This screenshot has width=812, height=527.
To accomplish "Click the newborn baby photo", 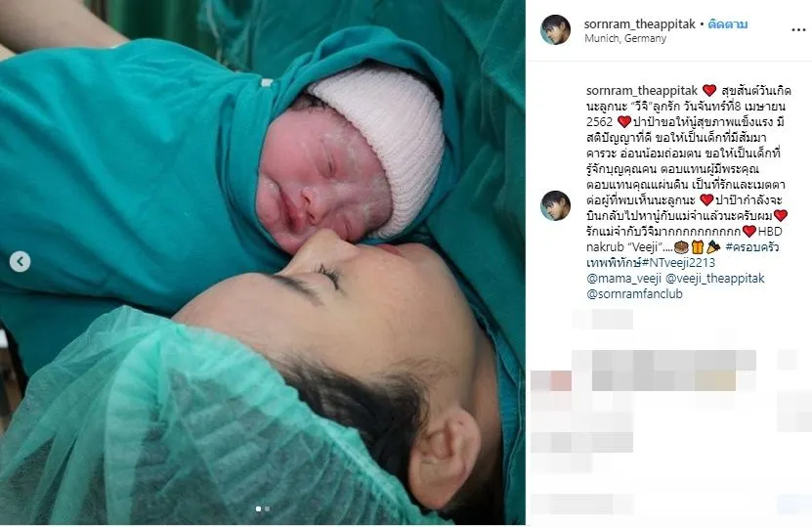I will (263, 263).
